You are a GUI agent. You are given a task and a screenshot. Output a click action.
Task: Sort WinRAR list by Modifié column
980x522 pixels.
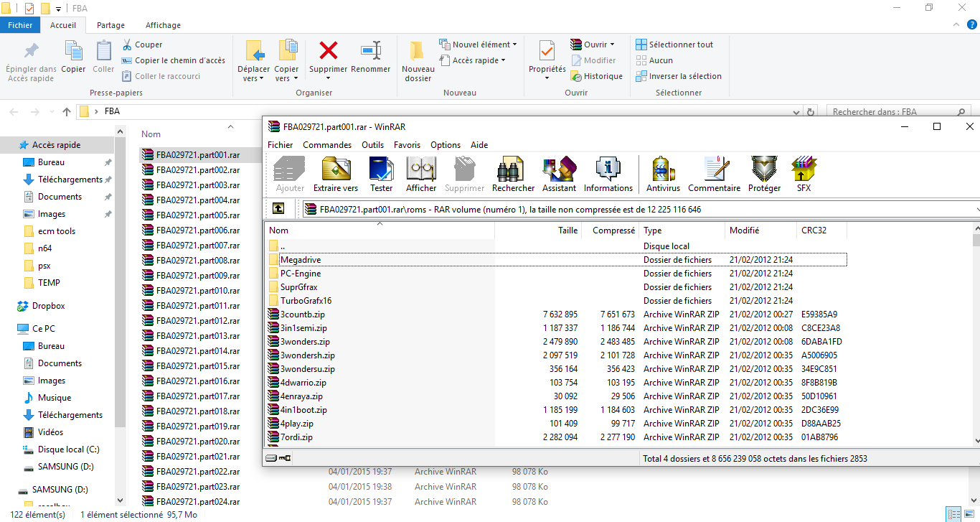tap(761, 230)
